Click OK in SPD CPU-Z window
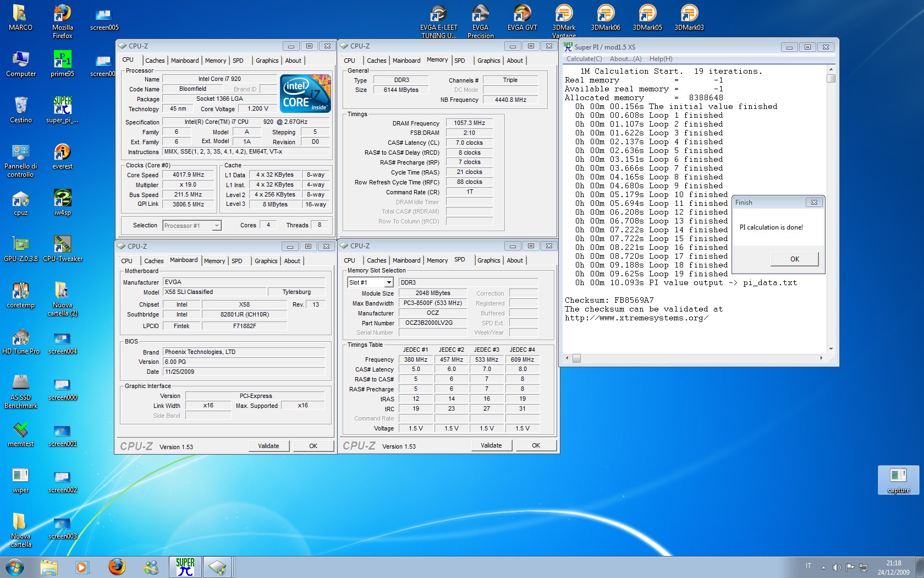 point(536,445)
